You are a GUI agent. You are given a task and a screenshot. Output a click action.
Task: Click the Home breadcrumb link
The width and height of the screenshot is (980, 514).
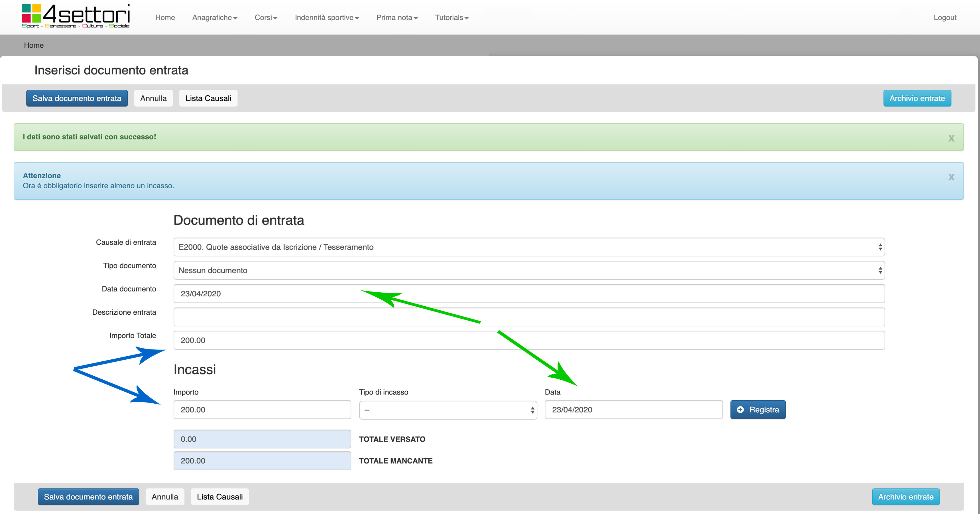click(x=33, y=45)
